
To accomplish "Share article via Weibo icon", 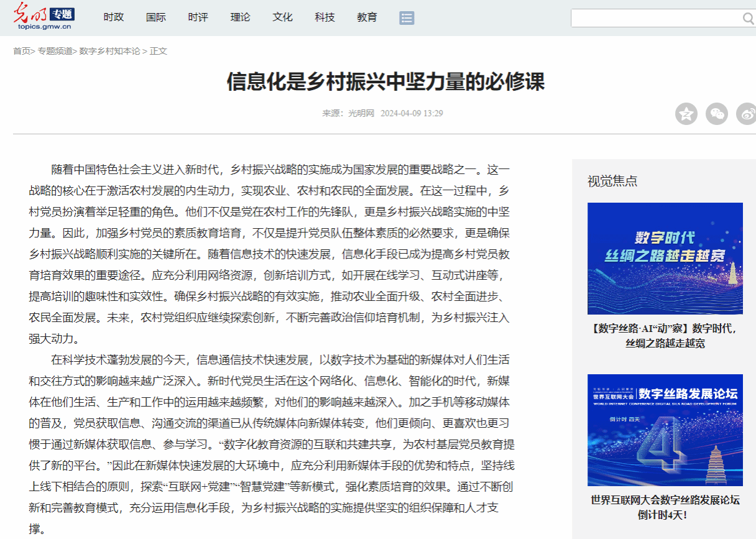I will pyautogui.click(x=747, y=114).
